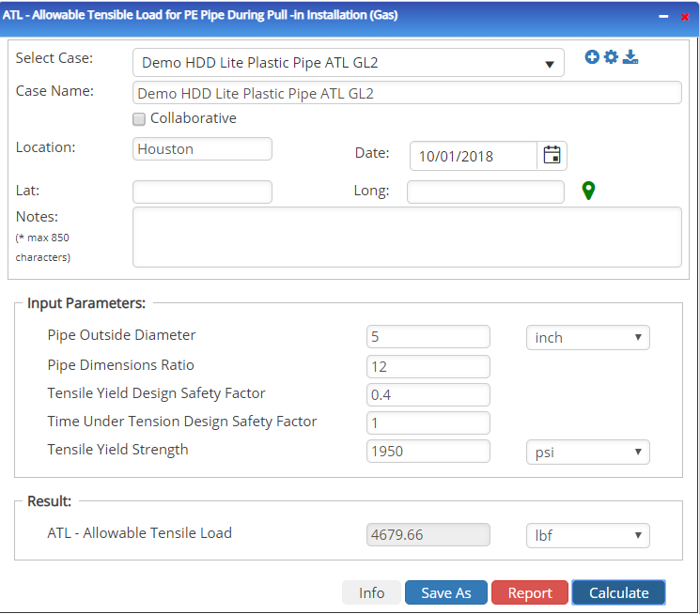The image size is (700, 614).
Task: Open the Allowable Tensile Load lbf dropdown
Action: point(587,535)
